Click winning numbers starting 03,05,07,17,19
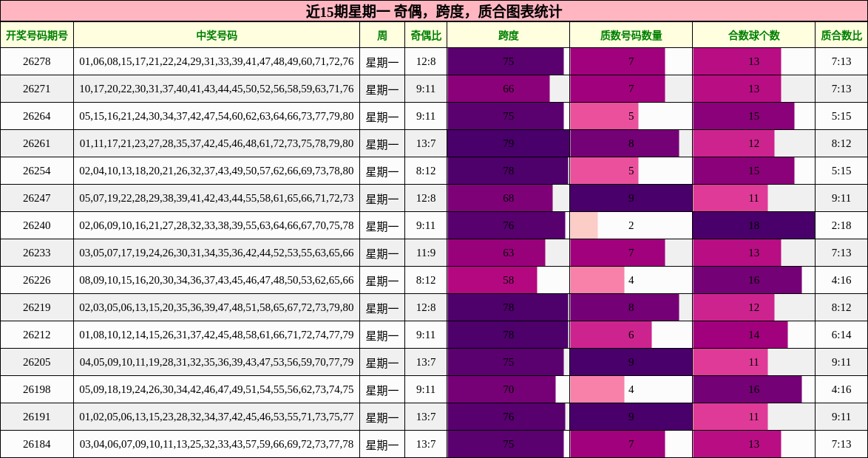Screen dimensions: 868x458 (x=217, y=253)
